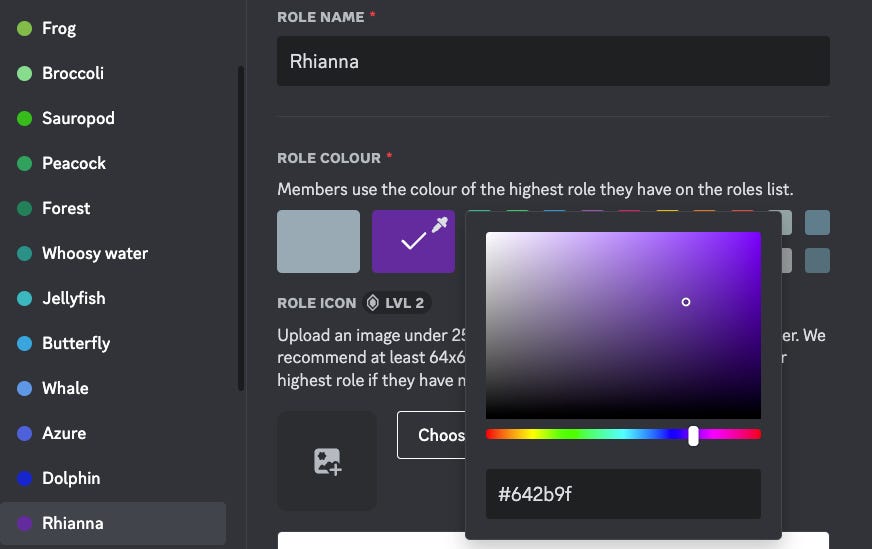Screen dimensions: 872x549
Task: Select the Whale role
Action: click(x=113, y=388)
